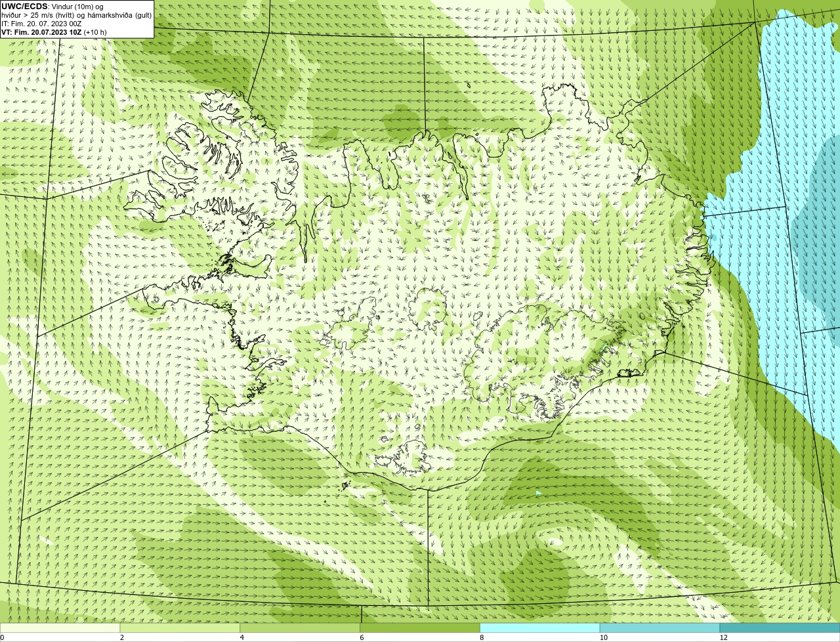Click the legend scale label "10"
Image resolution: width=840 pixels, height=642 pixels.
[x=603, y=637]
